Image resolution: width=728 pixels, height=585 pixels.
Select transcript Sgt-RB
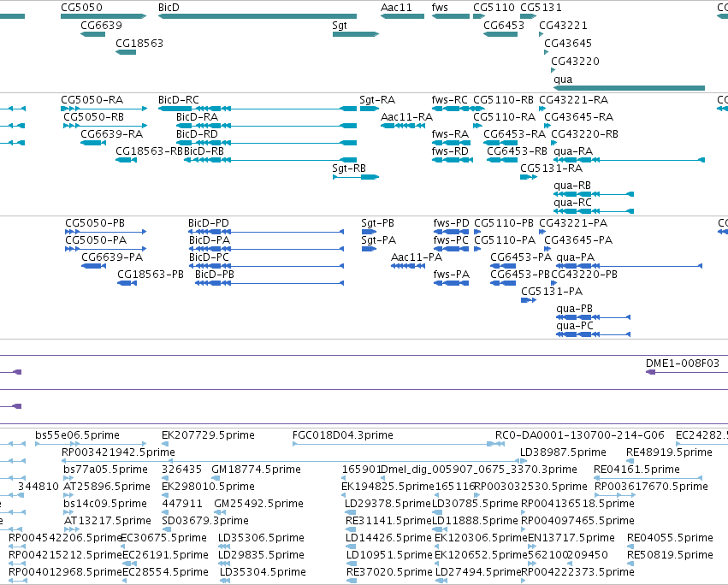[356, 177]
